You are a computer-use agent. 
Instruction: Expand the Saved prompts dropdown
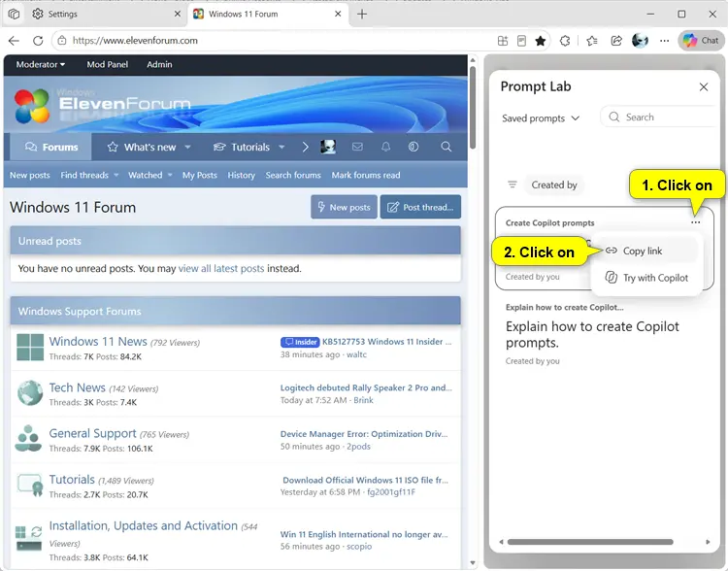click(541, 118)
